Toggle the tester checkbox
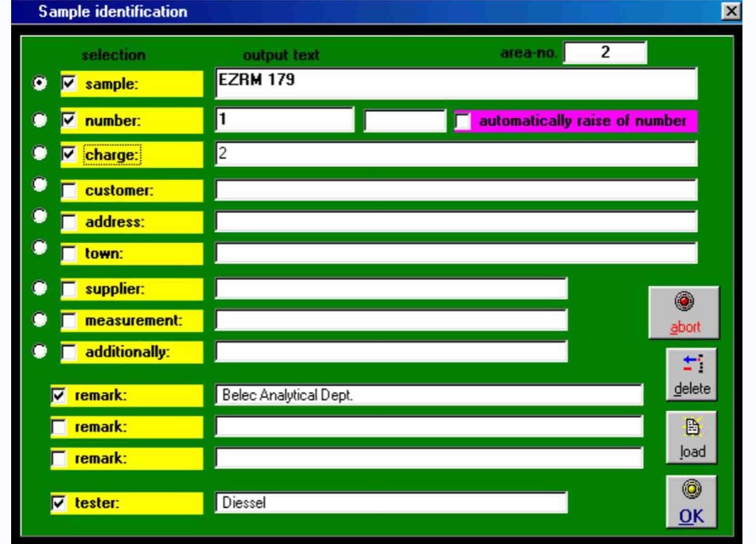Image resolution: width=756 pixels, height=544 pixels. pyautogui.click(x=58, y=503)
